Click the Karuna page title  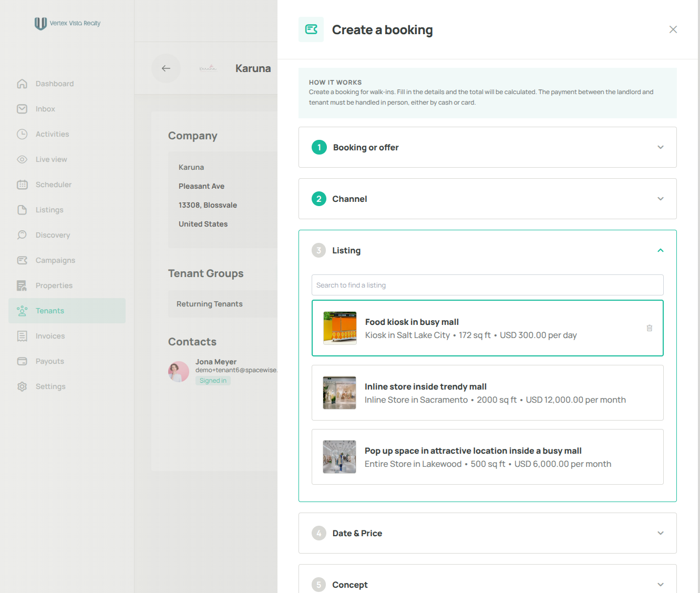(253, 68)
